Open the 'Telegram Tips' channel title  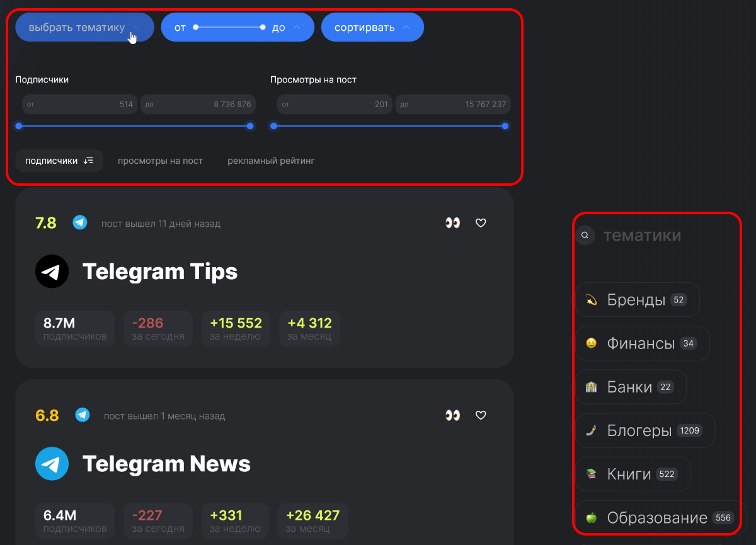(160, 272)
